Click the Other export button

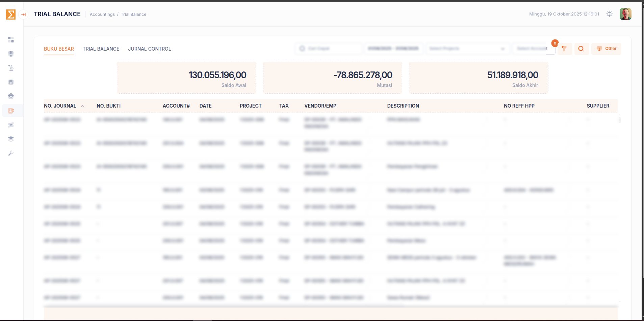pos(606,49)
